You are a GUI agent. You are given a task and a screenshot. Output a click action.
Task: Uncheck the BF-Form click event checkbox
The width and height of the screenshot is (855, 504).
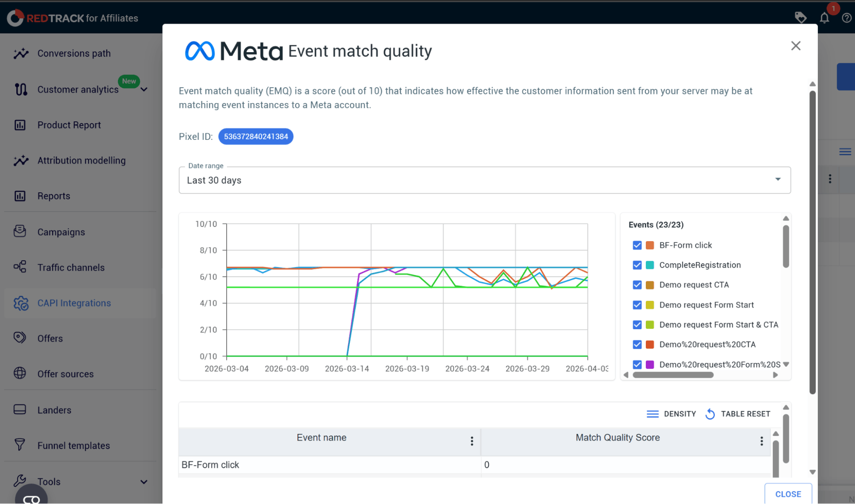click(x=637, y=245)
